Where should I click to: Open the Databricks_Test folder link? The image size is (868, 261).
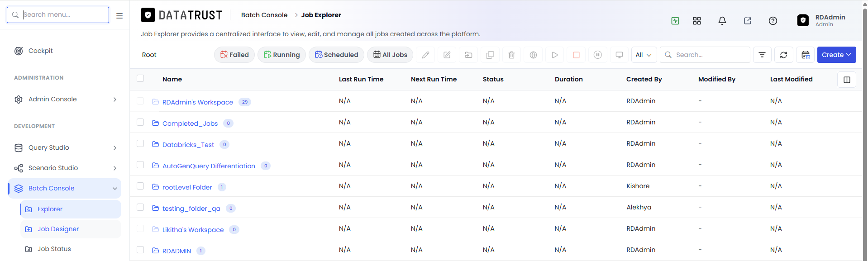pyautogui.click(x=188, y=145)
